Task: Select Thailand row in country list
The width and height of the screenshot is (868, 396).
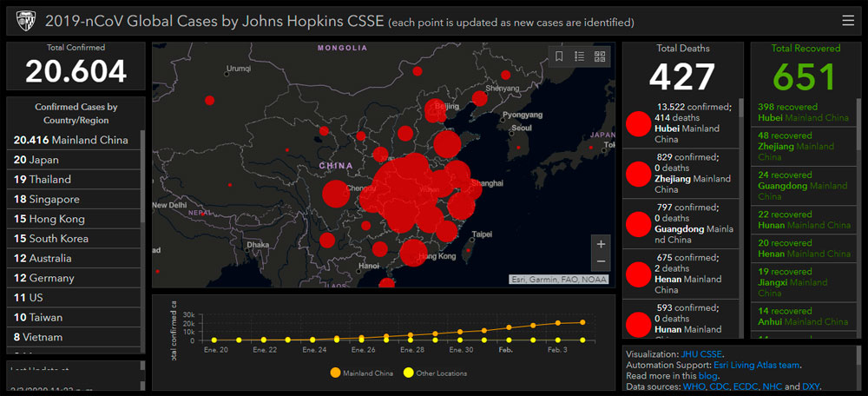Action: tap(74, 180)
